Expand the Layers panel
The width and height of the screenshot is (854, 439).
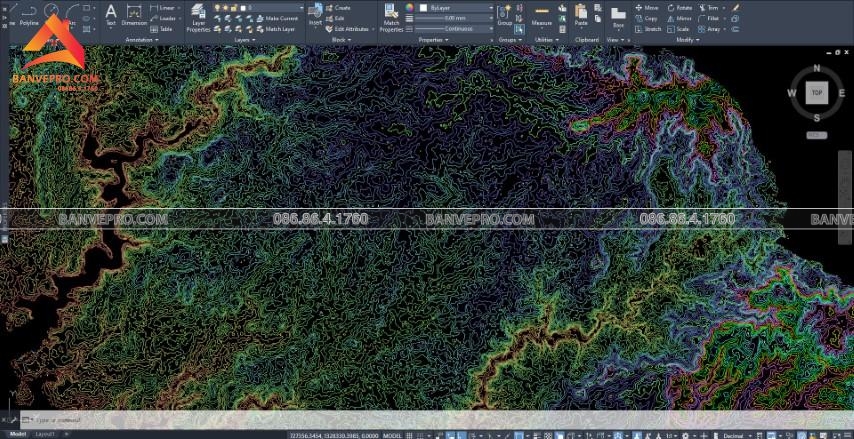pyautogui.click(x=244, y=40)
